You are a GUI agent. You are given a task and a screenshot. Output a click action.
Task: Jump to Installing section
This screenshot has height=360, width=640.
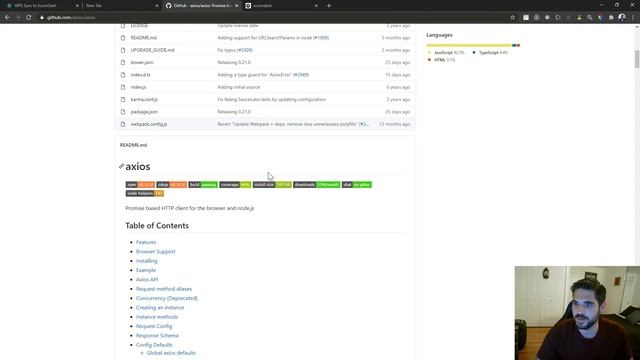coord(147,261)
